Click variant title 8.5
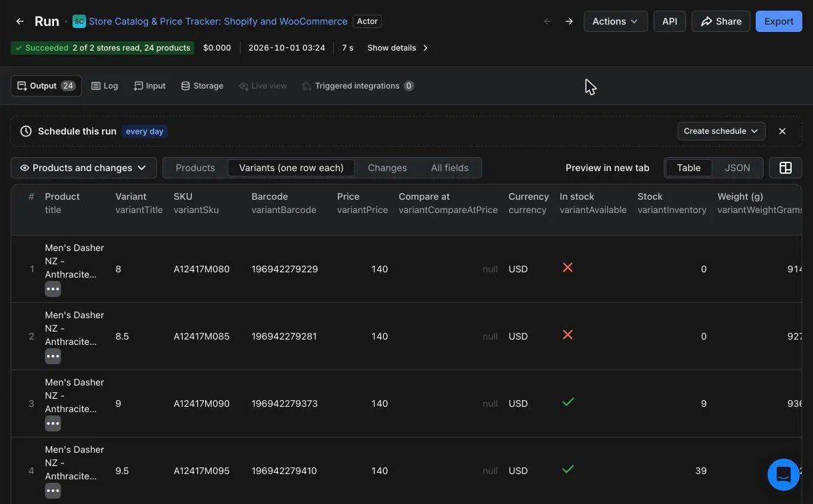 tap(122, 336)
